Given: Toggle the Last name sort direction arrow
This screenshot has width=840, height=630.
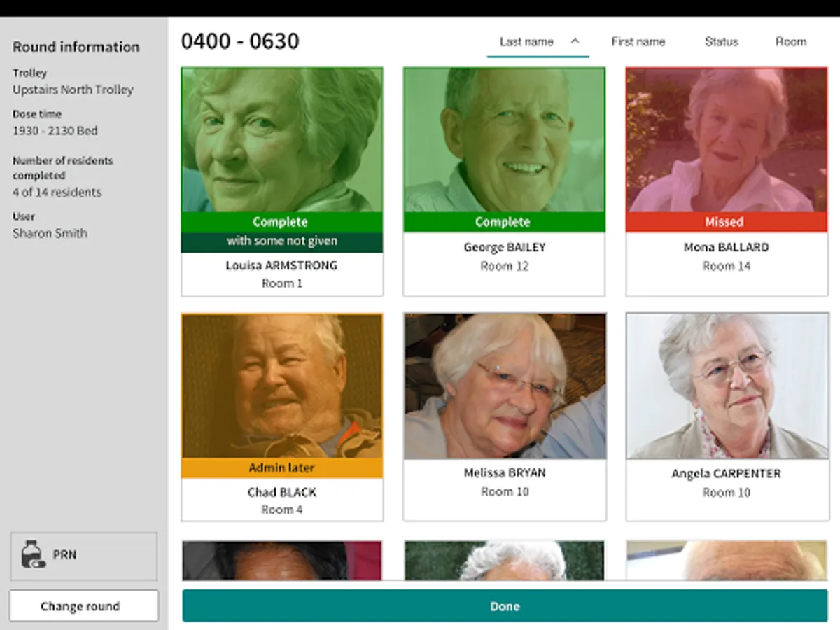Looking at the screenshot, I should click(575, 41).
